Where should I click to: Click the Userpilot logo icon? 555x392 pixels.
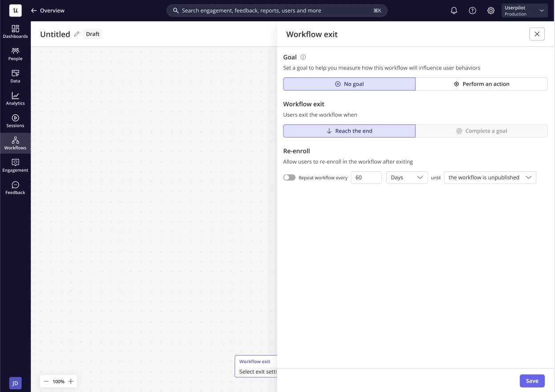[x=15, y=10]
